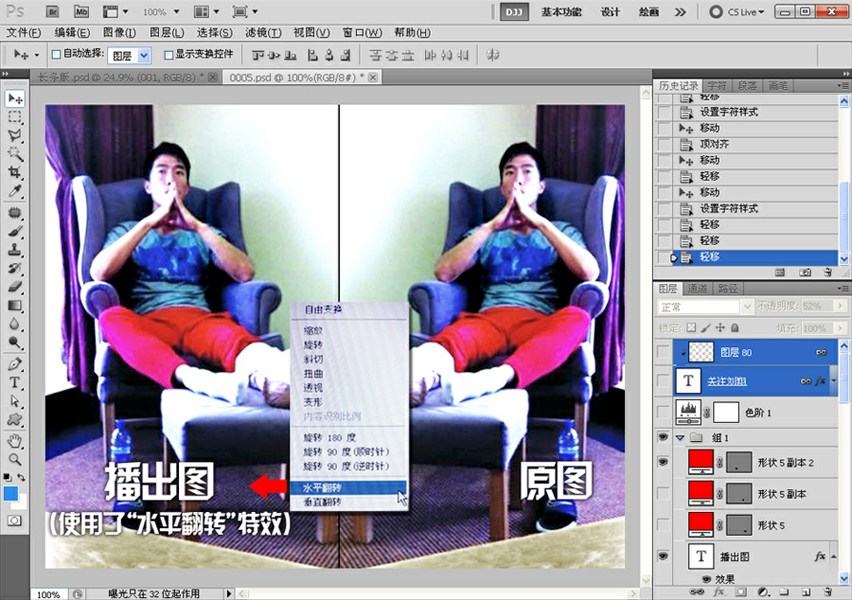Image resolution: width=852 pixels, height=600 pixels.
Task: Select the Pen tool
Action: (15, 364)
